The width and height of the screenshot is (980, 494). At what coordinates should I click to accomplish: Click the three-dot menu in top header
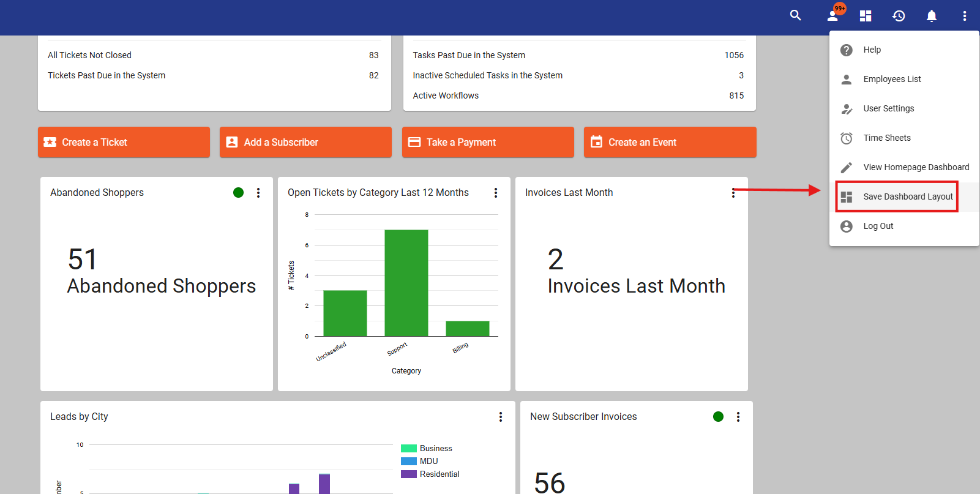pyautogui.click(x=965, y=16)
